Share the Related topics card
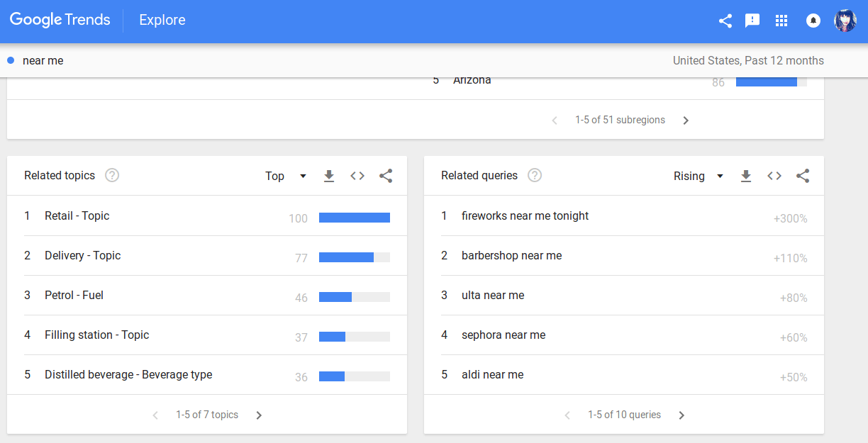Image resolution: width=868 pixels, height=443 pixels. coord(386,176)
